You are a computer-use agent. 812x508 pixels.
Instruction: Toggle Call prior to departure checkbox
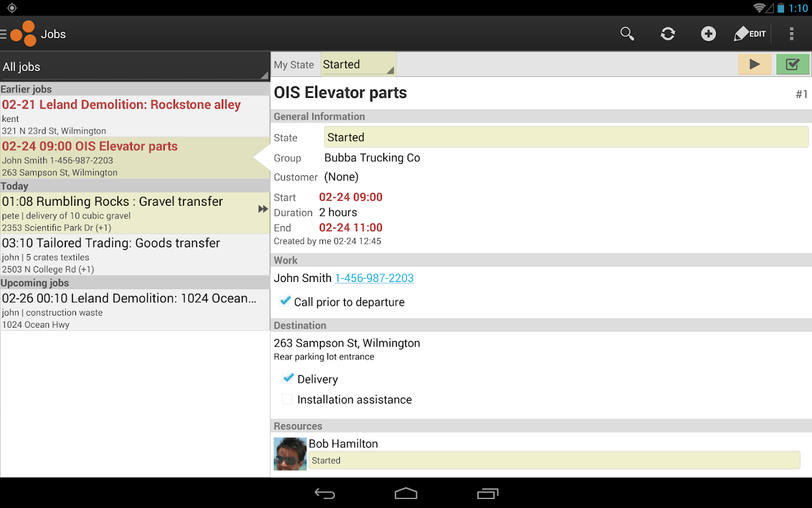tap(285, 301)
